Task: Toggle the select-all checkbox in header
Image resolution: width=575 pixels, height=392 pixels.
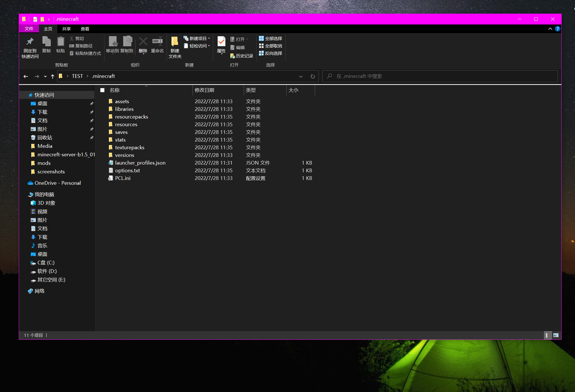Action: pos(102,90)
